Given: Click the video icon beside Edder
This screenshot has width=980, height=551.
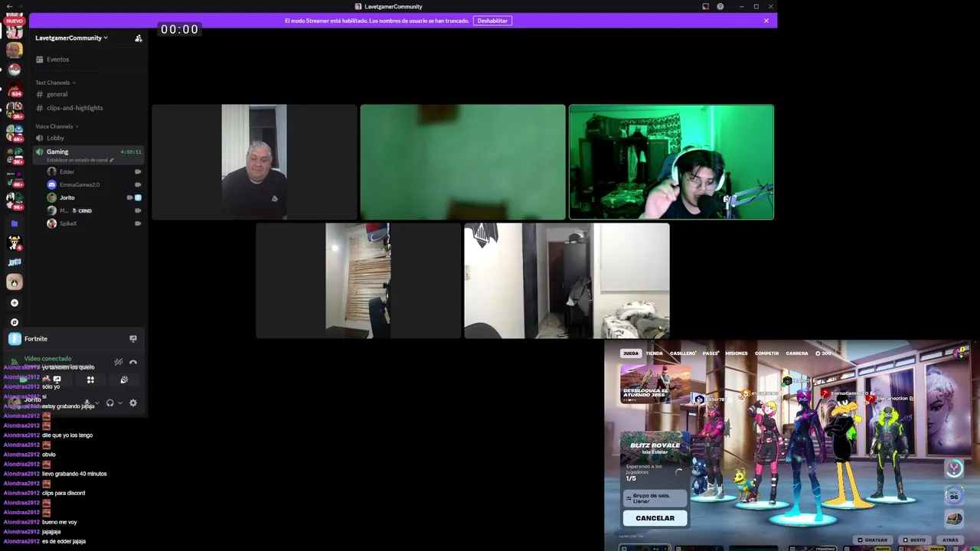Looking at the screenshot, I should [x=138, y=172].
